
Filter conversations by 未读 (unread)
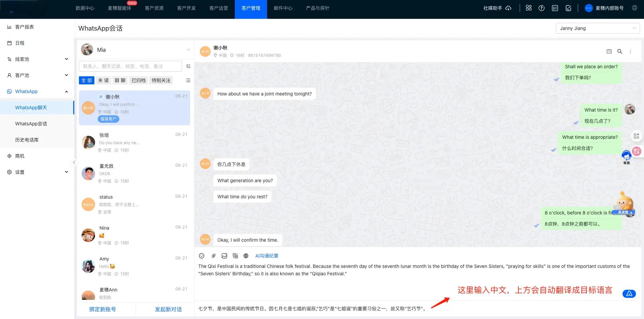point(103,80)
